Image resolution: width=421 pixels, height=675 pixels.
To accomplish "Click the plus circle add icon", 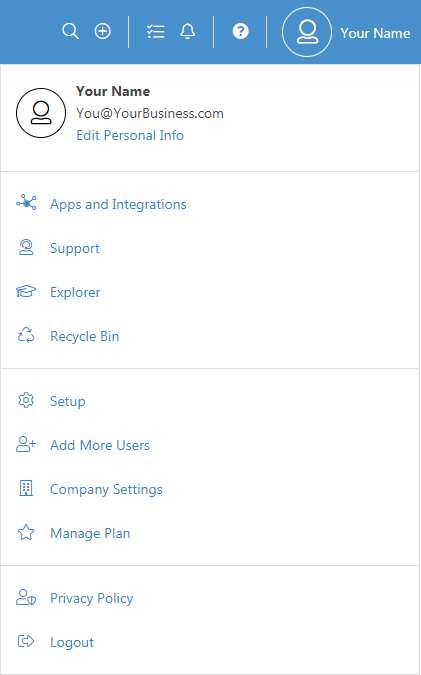I will (x=102, y=31).
